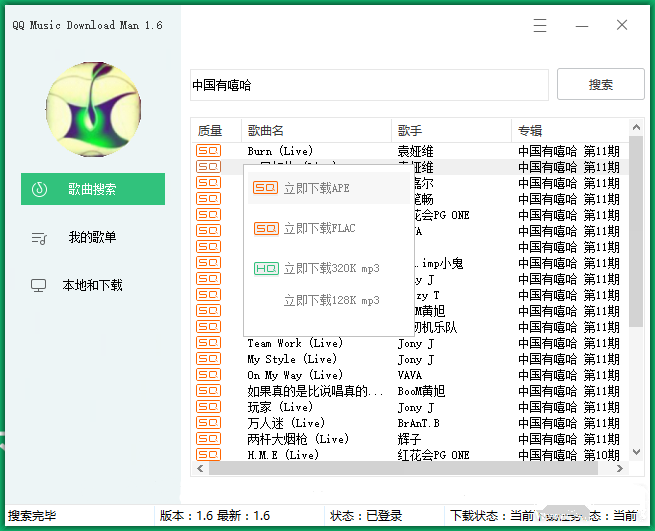Click the SQ icon for Team Work (Live)

click(208, 343)
